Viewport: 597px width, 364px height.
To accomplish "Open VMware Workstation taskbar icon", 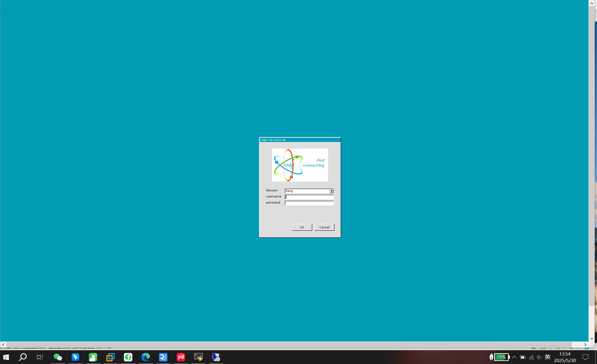I will pyautogui.click(x=111, y=357).
